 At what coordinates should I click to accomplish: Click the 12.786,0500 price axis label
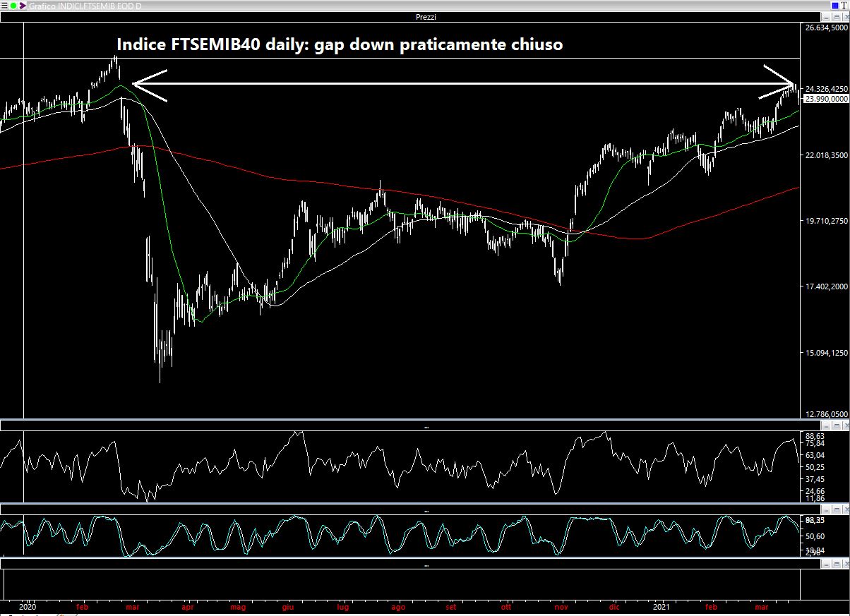826,413
